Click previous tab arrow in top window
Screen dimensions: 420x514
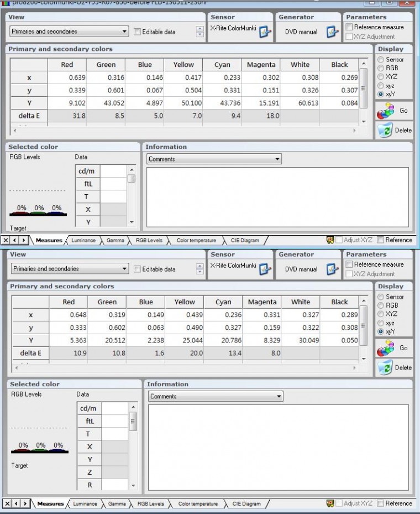point(14,240)
